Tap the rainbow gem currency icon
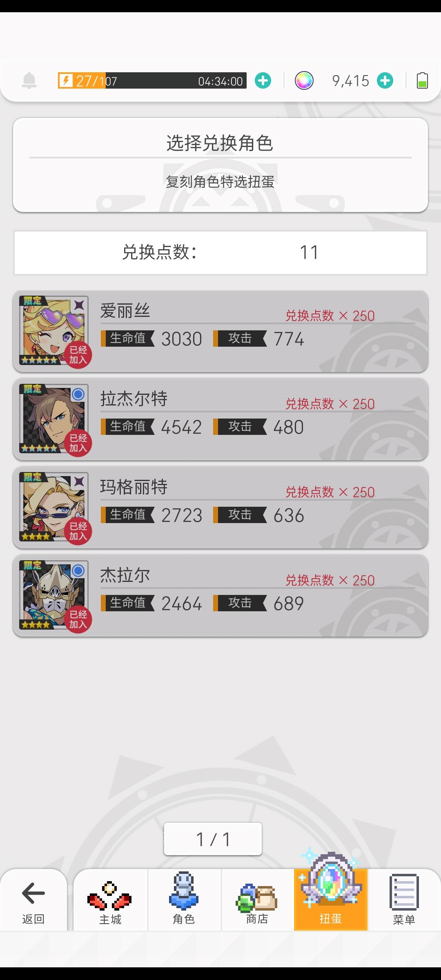 coord(304,80)
